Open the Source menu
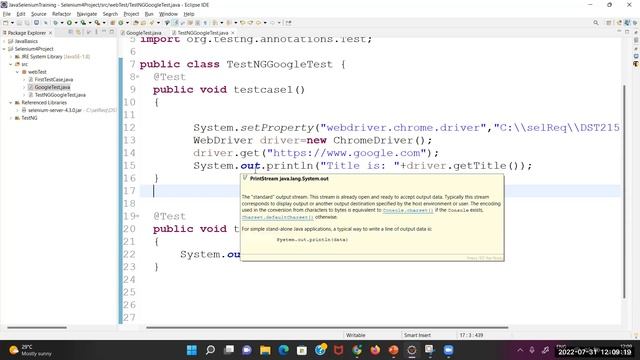 click(x=39, y=14)
